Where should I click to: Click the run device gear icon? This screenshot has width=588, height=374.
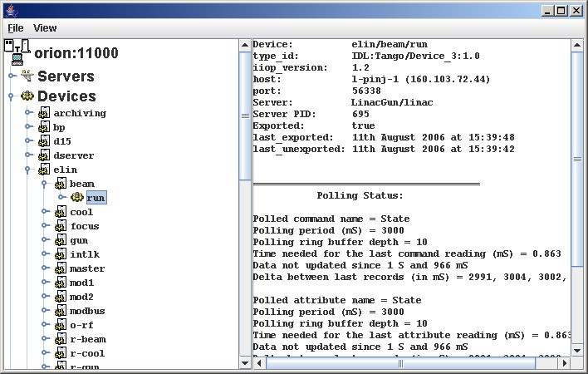click(x=77, y=198)
